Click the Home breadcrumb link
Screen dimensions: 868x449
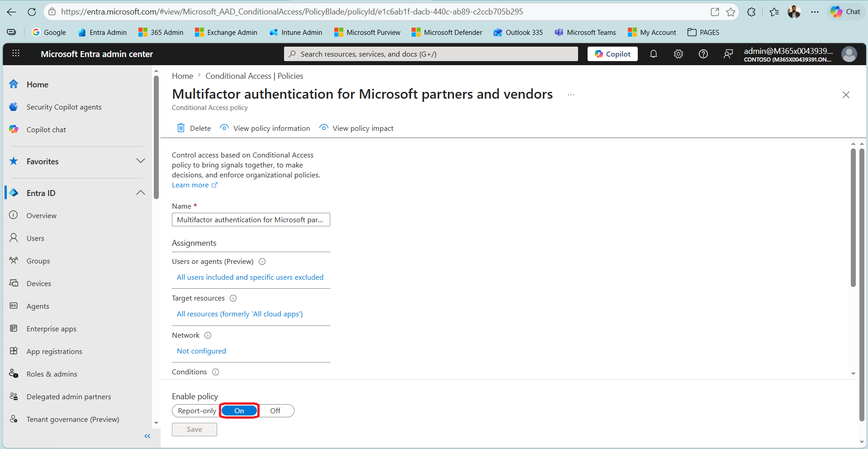click(182, 76)
